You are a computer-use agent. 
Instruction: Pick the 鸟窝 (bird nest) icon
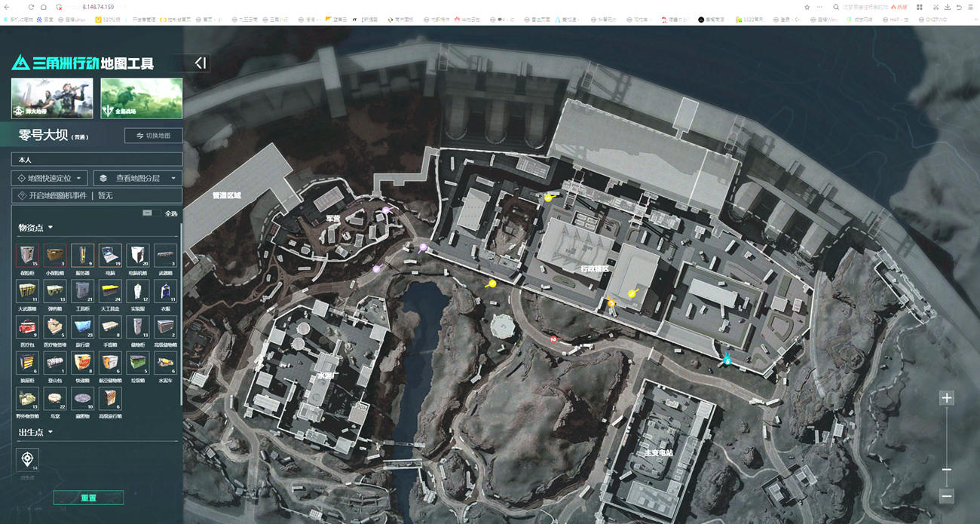tap(55, 398)
